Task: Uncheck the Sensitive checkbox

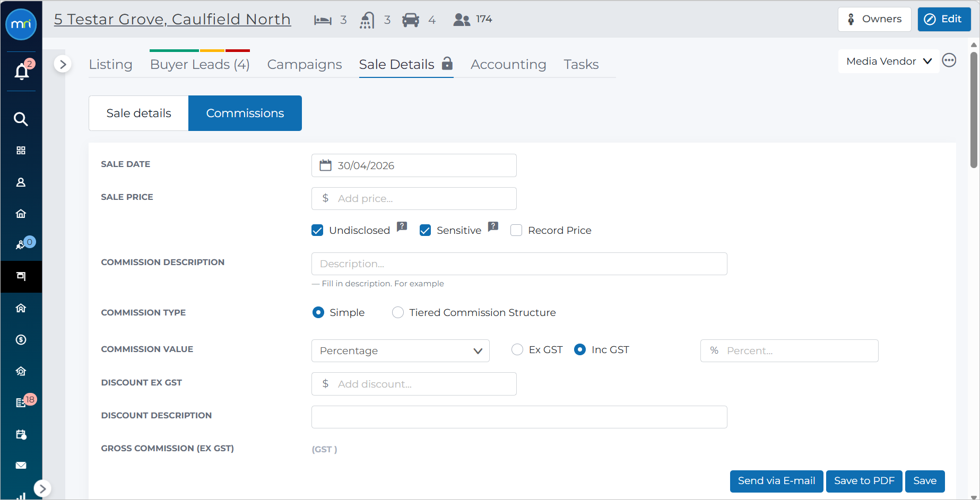Action: click(x=425, y=230)
